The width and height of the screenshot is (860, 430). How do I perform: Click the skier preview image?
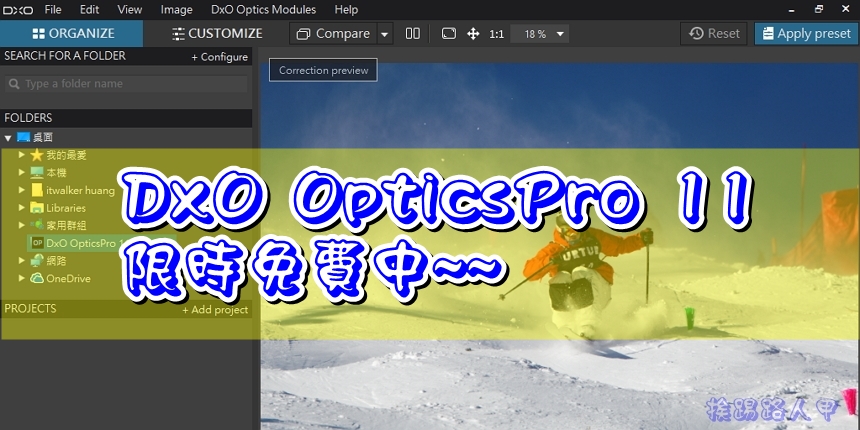559,247
